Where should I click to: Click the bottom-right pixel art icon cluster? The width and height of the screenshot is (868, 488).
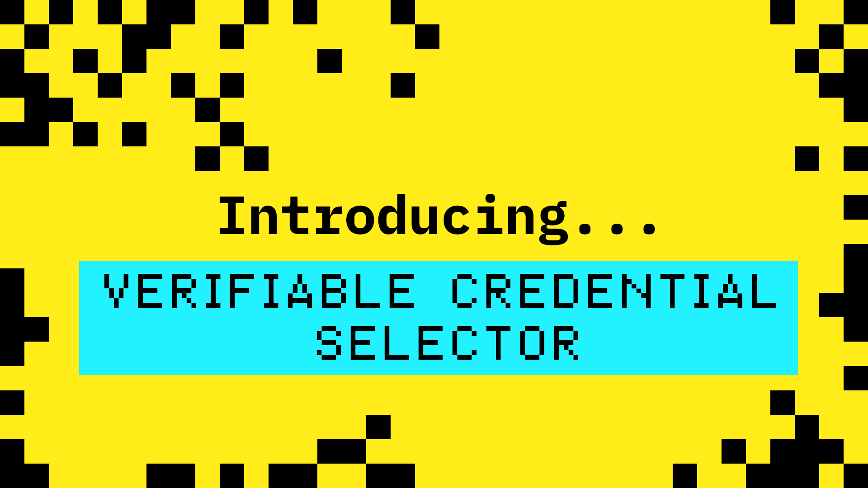tap(805, 453)
